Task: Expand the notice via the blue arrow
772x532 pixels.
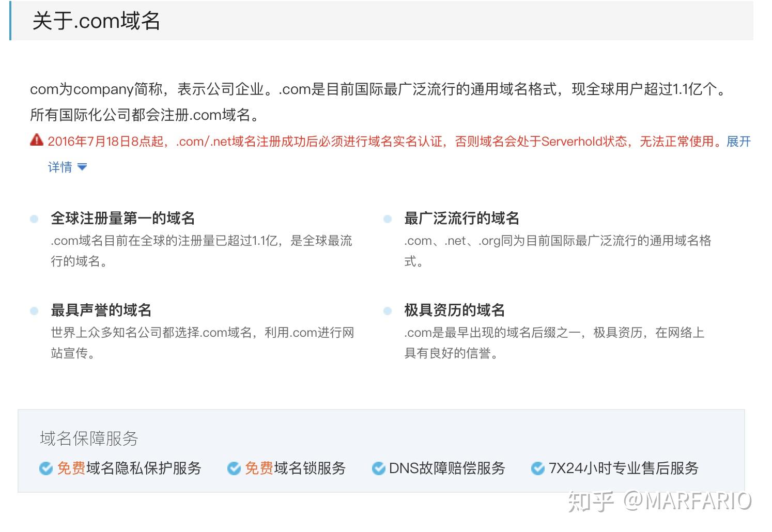Action: coord(82,167)
